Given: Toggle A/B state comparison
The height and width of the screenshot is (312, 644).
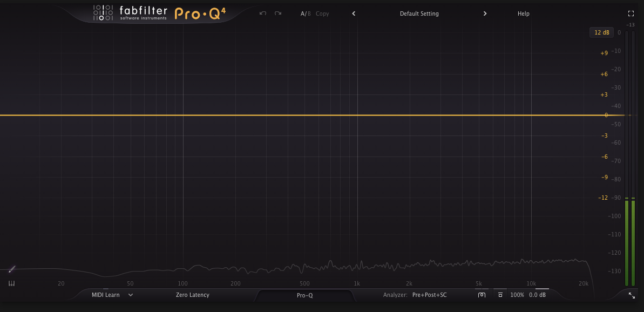Looking at the screenshot, I should [306, 13].
